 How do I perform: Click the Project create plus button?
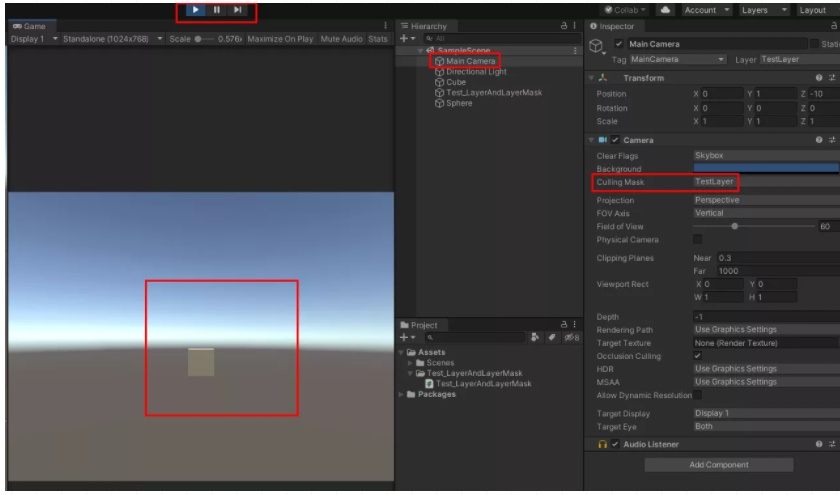pyautogui.click(x=407, y=337)
